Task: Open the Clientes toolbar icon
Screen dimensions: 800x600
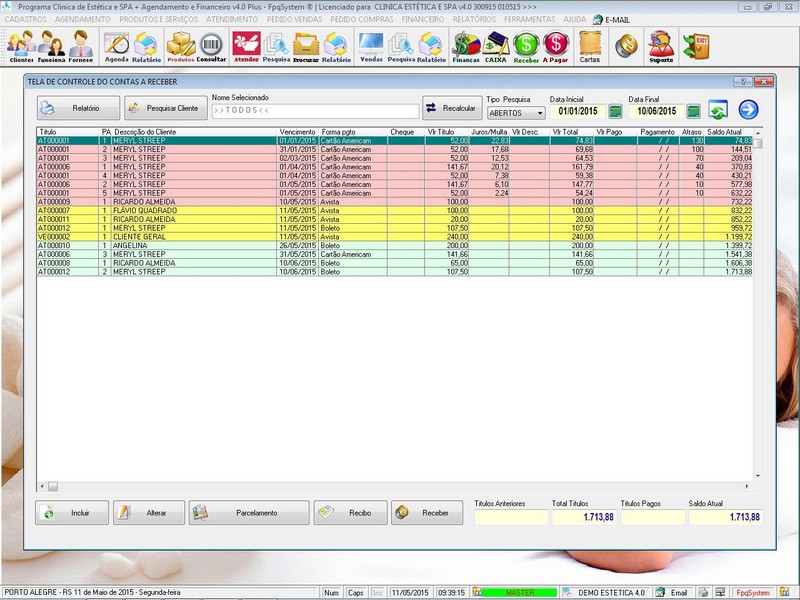Action: (21, 46)
